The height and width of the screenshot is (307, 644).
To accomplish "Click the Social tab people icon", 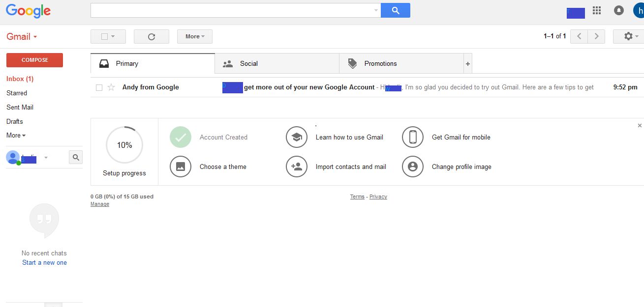I will [228, 64].
